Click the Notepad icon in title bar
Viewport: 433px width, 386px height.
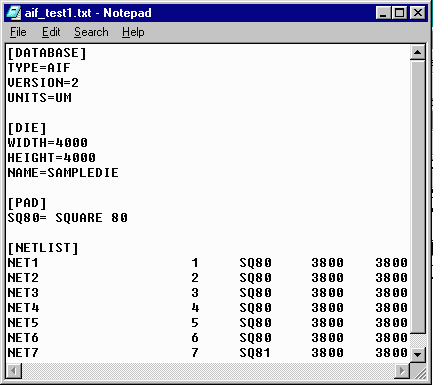coord(14,13)
